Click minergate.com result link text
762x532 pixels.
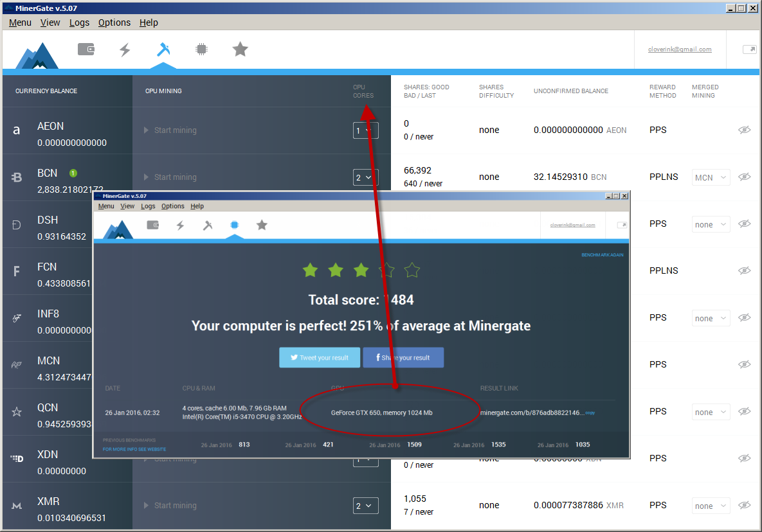pos(532,412)
